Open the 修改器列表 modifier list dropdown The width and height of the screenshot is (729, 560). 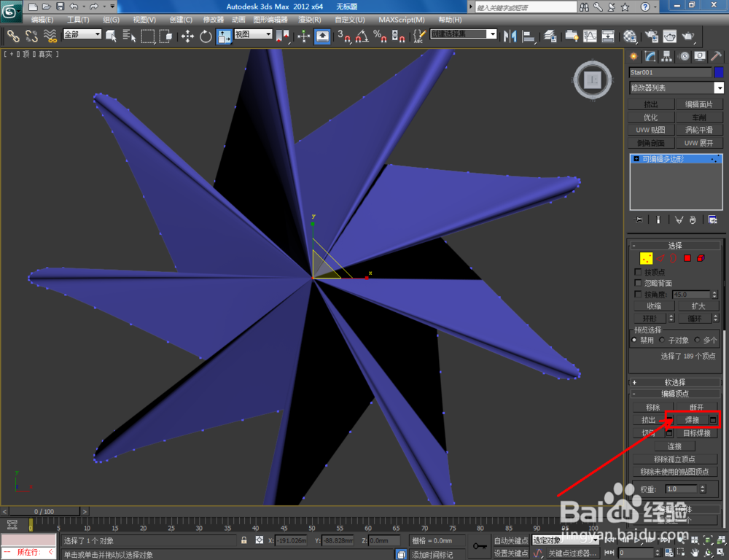point(677,88)
